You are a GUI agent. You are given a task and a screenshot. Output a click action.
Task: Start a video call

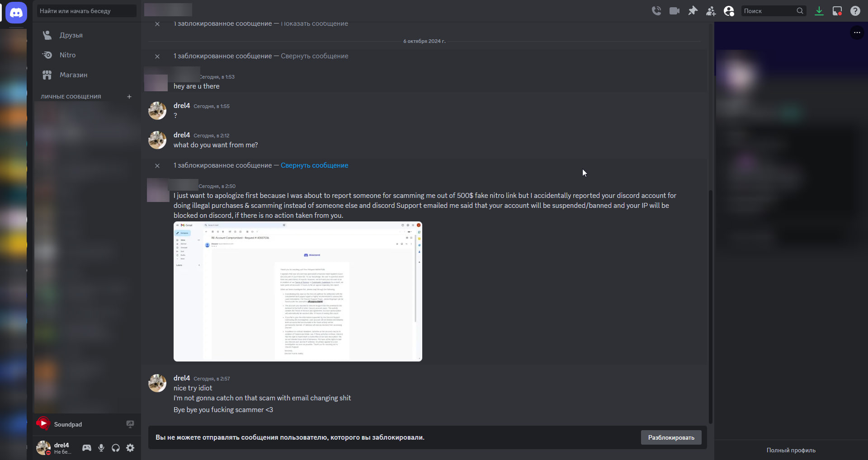coord(675,11)
